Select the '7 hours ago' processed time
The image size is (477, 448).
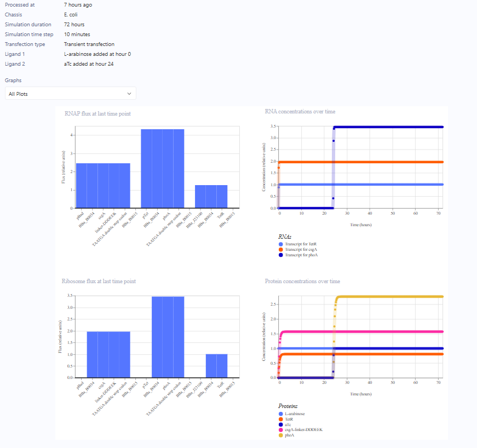tap(78, 5)
